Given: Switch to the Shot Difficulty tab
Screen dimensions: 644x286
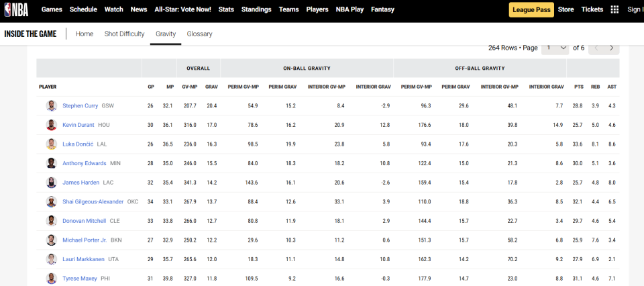Looking at the screenshot, I should pyautogui.click(x=124, y=34).
